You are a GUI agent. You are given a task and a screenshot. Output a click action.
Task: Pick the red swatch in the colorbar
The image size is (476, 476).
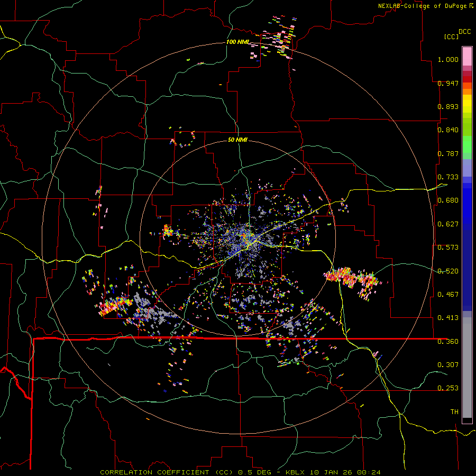pos(467,79)
